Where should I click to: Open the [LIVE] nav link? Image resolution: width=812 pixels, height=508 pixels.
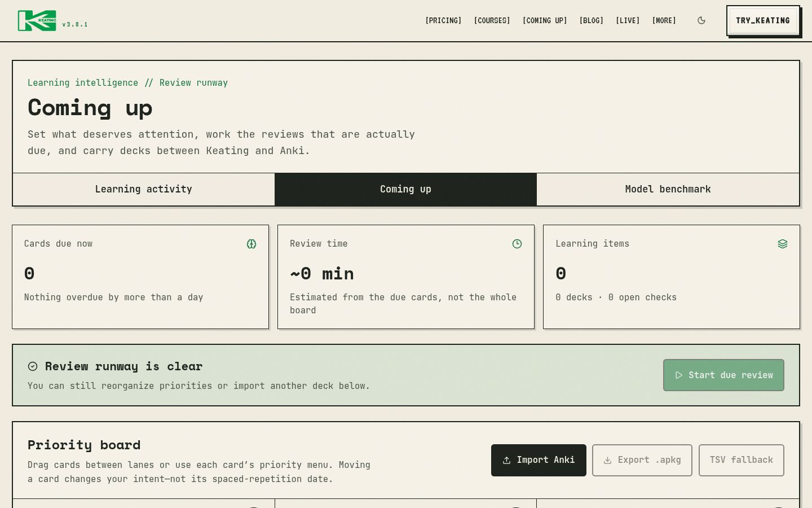[x=628, y=20]
